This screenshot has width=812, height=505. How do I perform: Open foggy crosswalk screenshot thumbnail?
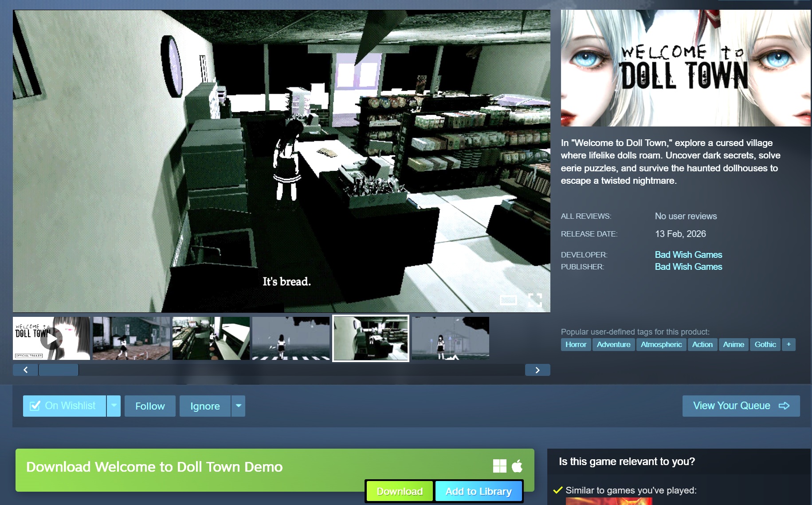pos(291,338)
